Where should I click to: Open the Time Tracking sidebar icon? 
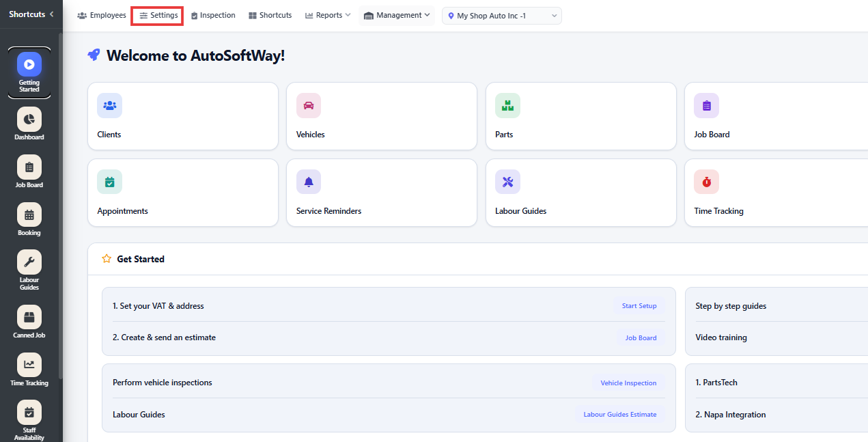pos(29,365)
